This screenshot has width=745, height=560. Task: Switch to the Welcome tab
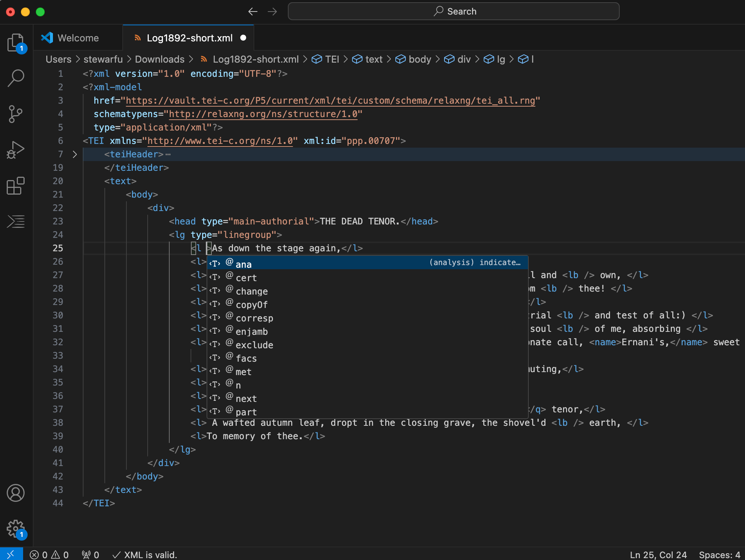pyautogui.click(x=78, y=38)
